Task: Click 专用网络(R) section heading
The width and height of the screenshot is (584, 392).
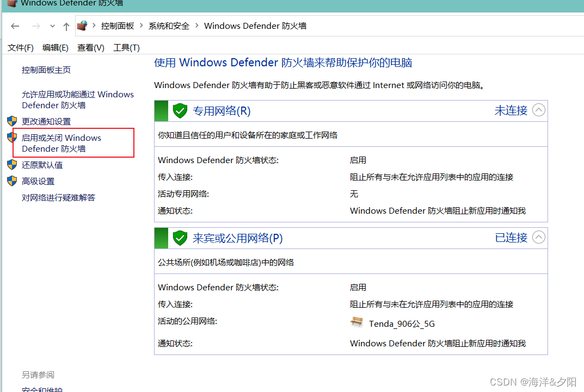Action: 222,111
